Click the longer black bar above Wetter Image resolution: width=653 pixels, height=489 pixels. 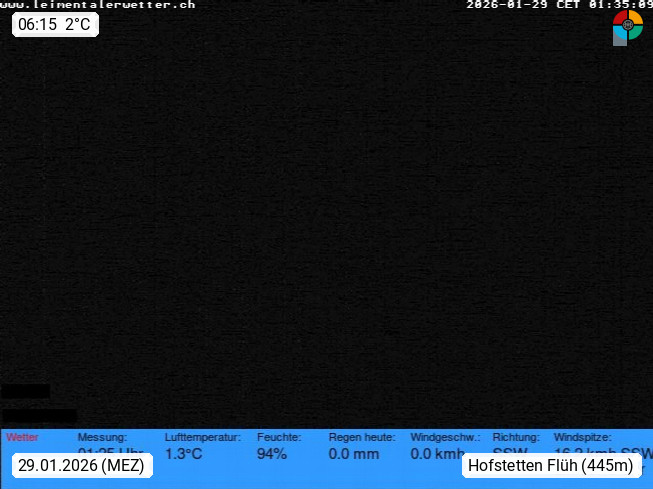pos(39,415)
